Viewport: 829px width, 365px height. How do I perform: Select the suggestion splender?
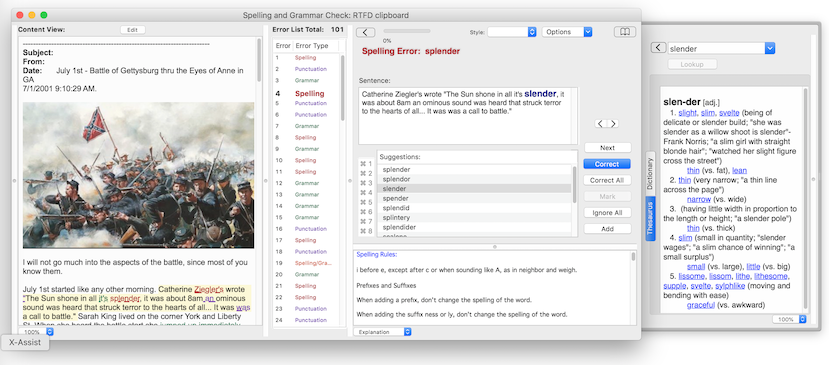point(474,169)
